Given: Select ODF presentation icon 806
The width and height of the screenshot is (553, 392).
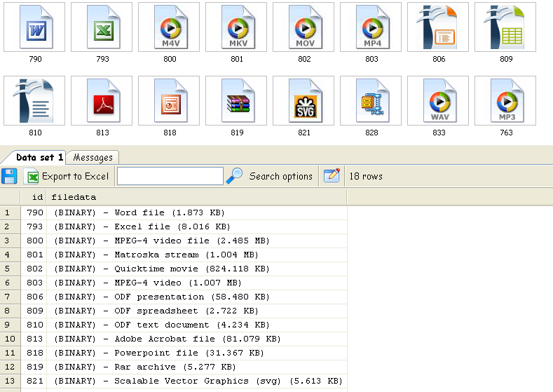Looking at the screenshot, I should (x=438, y=27).
